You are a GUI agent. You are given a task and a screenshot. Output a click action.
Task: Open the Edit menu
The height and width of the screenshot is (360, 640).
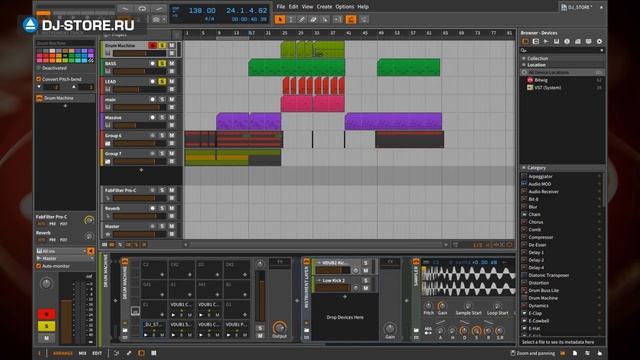[293, 7]
